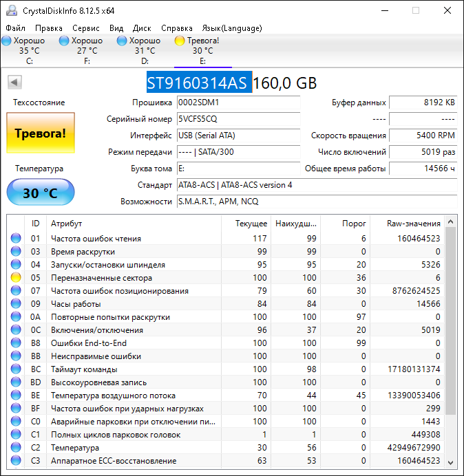The height and width of the screenshot is (476, 464).
Task: Click the 30 °C temperature button
Action: [x=41, y=193]
